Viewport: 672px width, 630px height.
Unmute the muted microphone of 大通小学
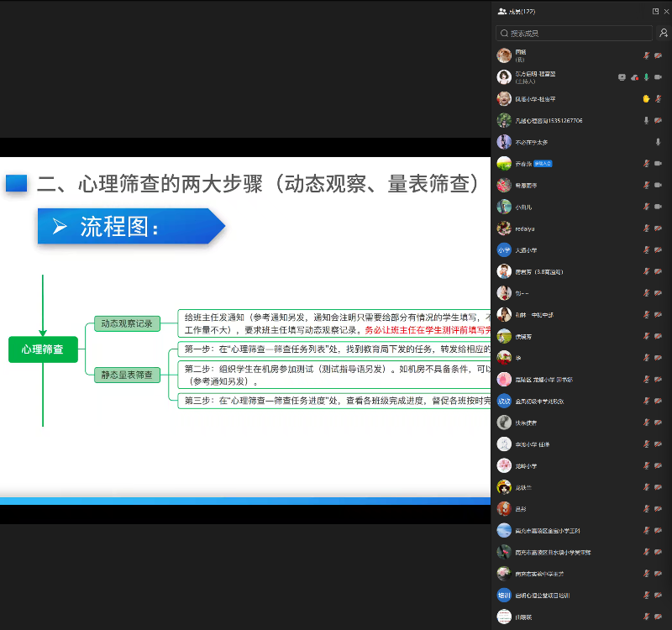point(646,249)
